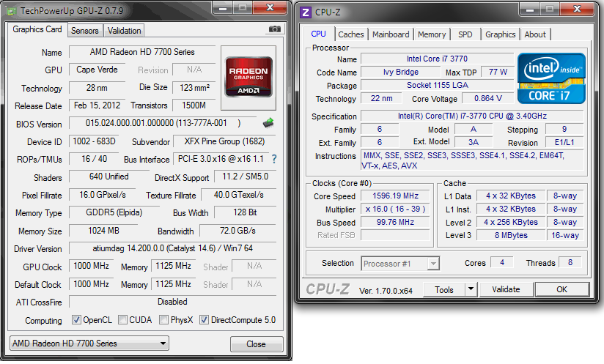Switch to the Sensors tab in GPU-Z
The image size is (604, 364).
[x=85, y=31]
